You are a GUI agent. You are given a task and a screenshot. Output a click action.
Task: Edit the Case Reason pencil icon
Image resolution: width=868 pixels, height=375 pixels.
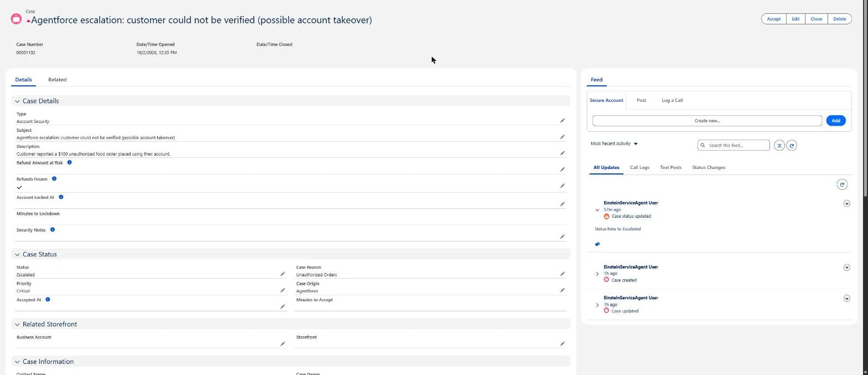562,274
